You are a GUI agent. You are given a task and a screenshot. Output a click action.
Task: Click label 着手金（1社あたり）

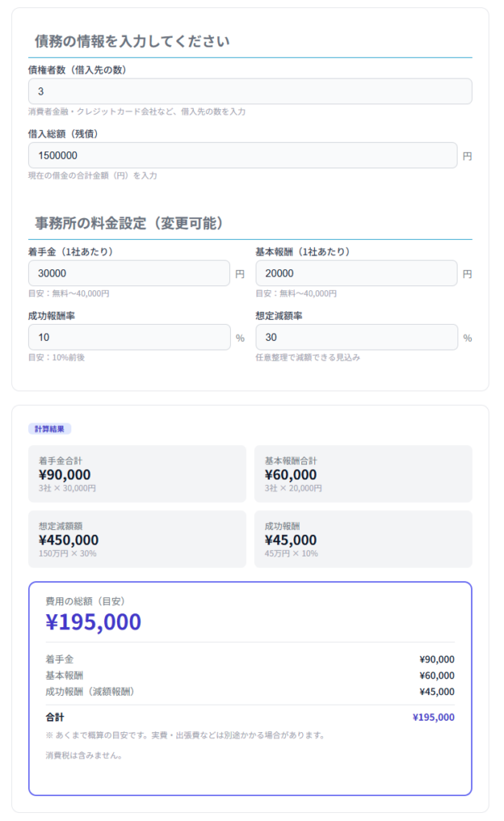(71, 252)
